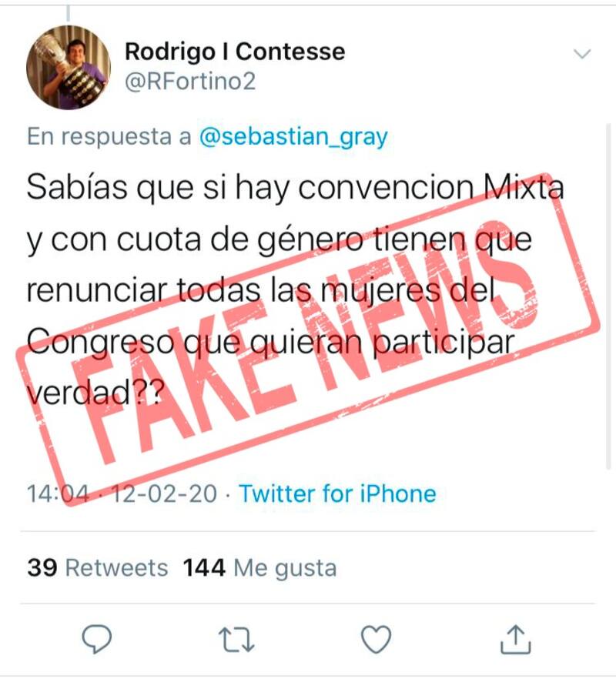Open the share tweet icon
Image resolution: width=616 pixels, height=679 pixels.
[x=515, y=639]
